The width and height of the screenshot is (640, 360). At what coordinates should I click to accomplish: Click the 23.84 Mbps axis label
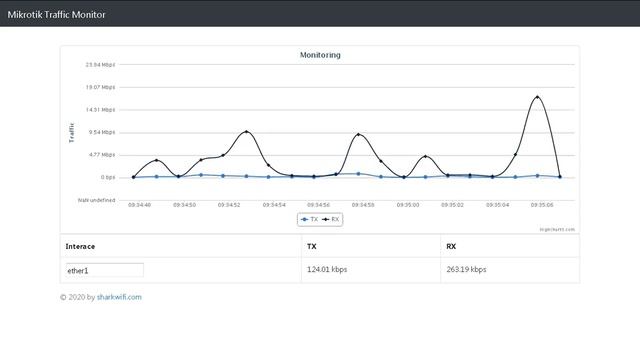coord(100,64)
